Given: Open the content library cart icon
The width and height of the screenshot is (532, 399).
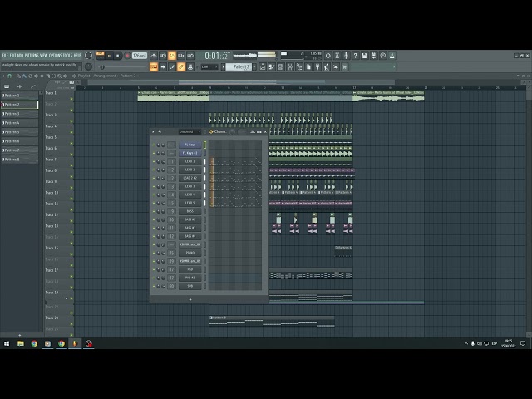Looking at the screenshot, I should coord(345,67).
